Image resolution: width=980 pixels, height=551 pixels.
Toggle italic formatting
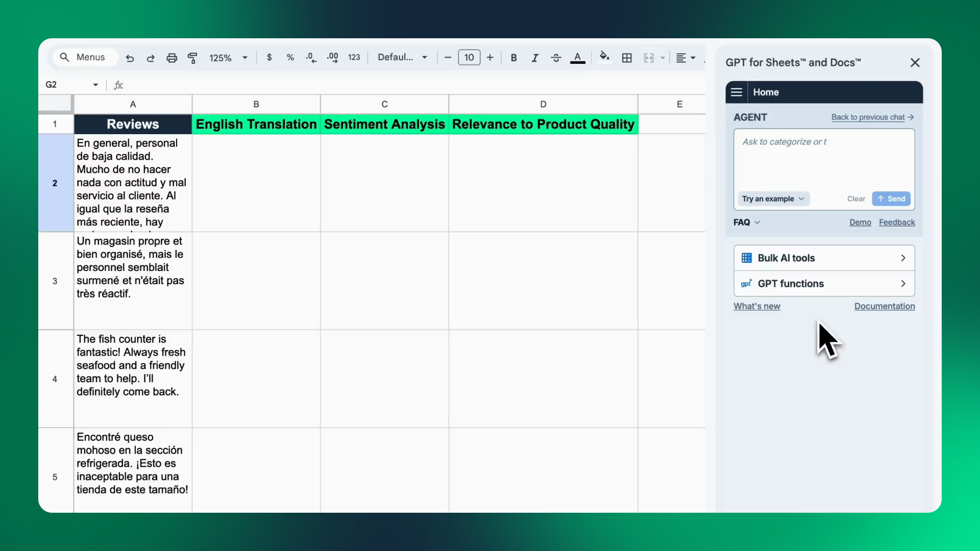coord(534,58)
